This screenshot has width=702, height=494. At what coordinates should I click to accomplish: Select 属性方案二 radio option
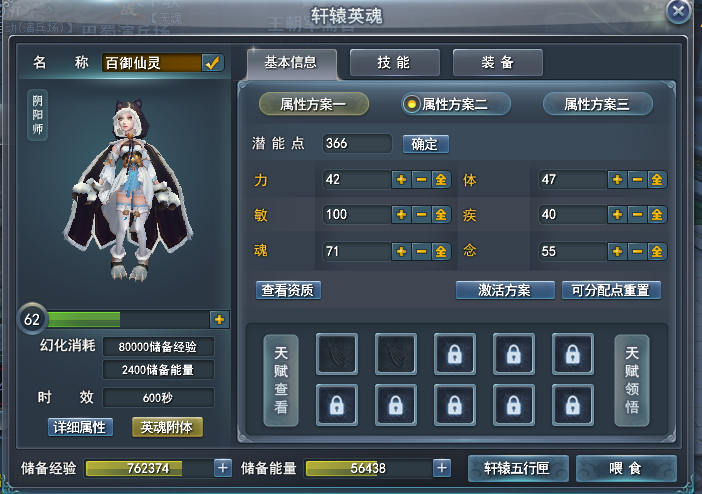coord(455,104)
